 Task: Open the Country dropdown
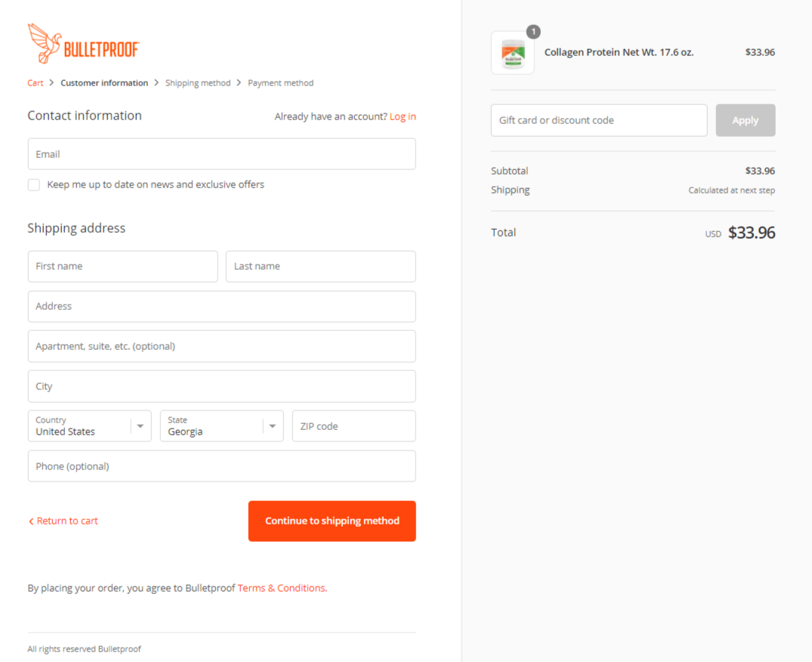pos(90,425)
